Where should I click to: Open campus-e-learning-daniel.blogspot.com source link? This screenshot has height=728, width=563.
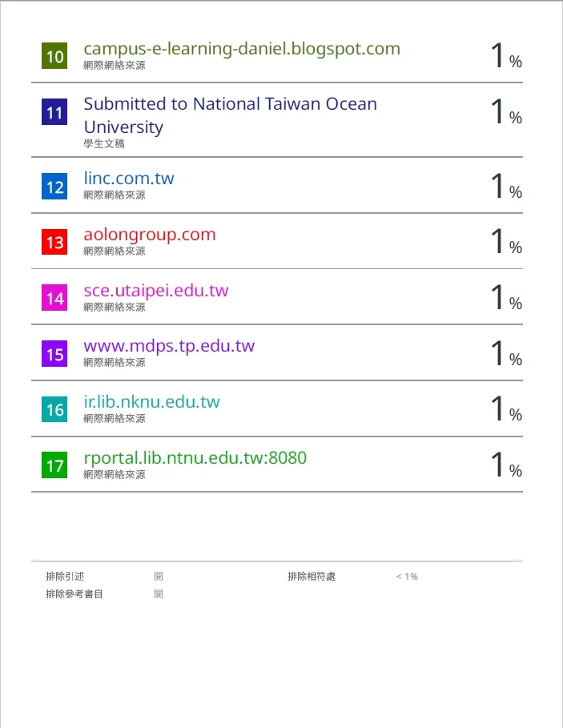tap(241, 49)
